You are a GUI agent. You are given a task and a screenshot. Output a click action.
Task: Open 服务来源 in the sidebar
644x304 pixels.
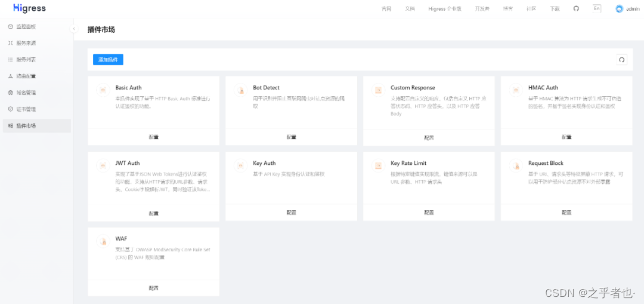point(37,43)
